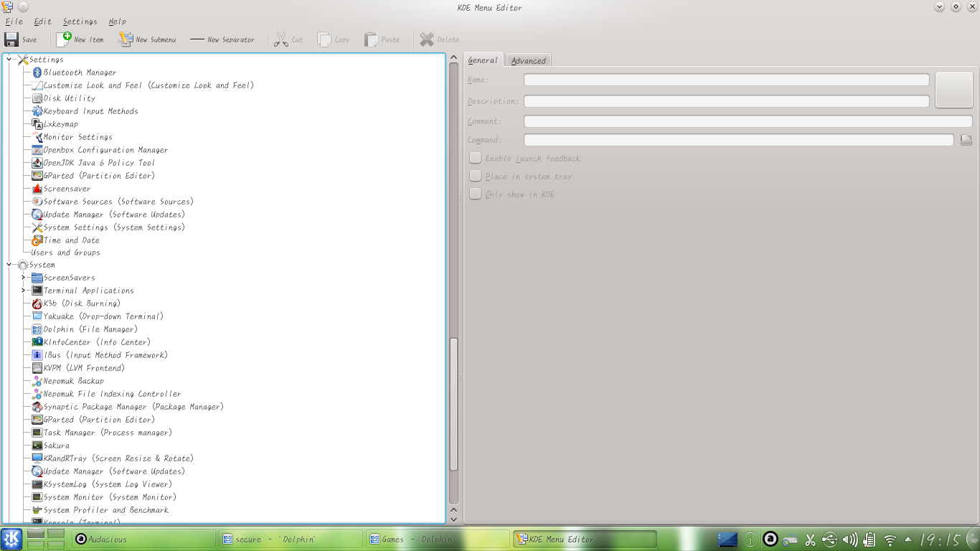Click the KInfoCenter icon
This screenshot has width=980, height=551.
pyautogui.click(x=37, y=342)
